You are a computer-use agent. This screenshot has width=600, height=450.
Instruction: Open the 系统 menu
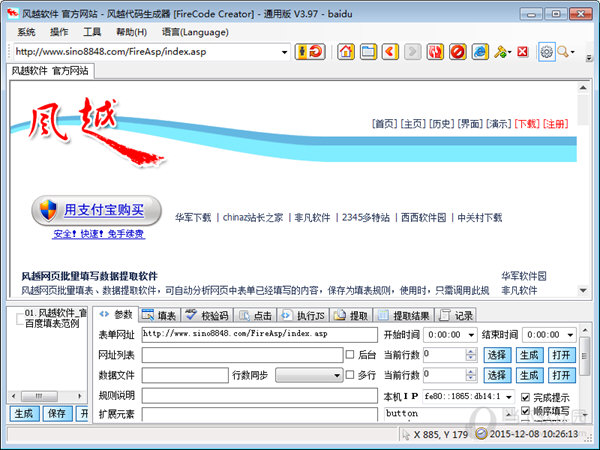pos(26,32)
